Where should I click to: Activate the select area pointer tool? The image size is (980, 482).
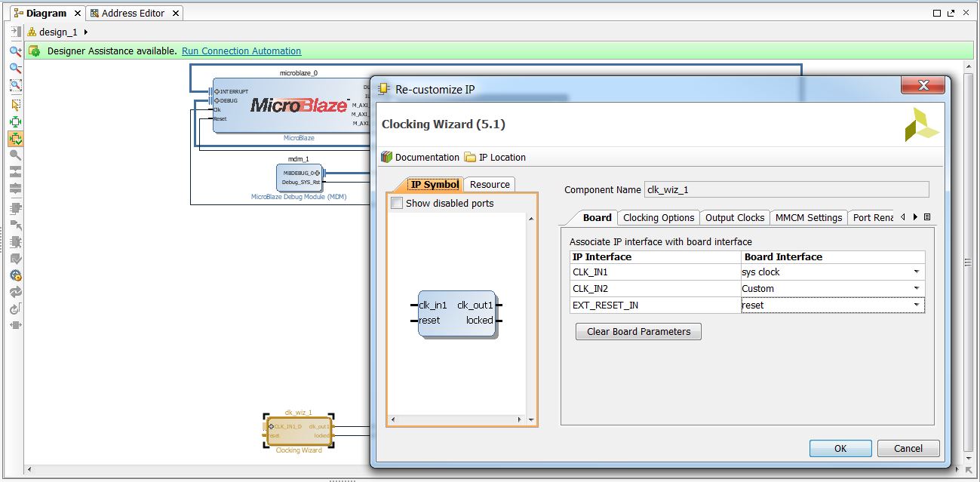coord(15,105)
